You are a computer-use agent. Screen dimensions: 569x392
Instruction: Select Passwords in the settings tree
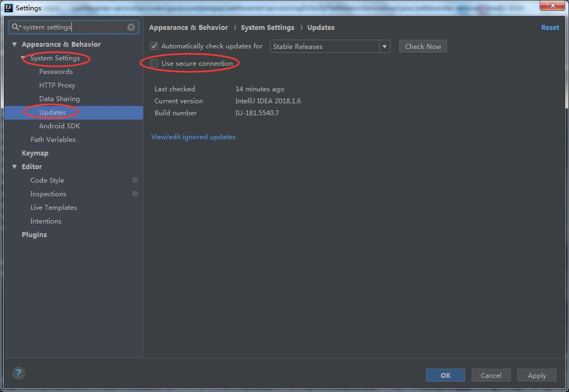coord(56,72)
